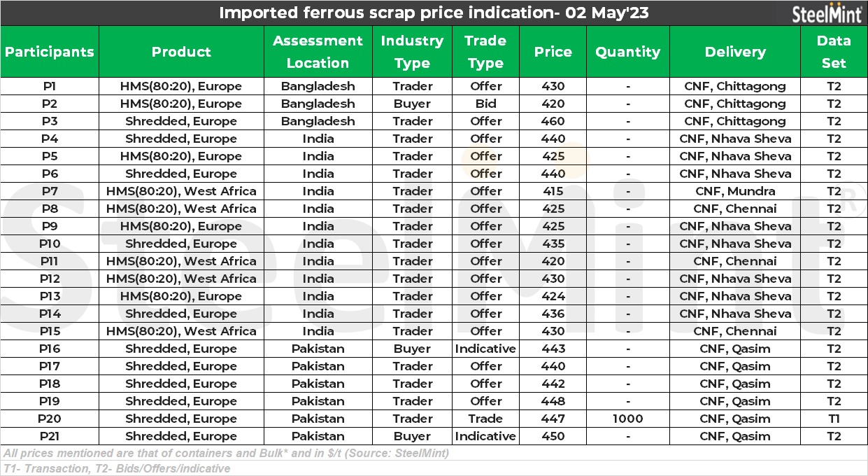
Task: Click the SteelMint logo in the title bar
Action: 827,13
